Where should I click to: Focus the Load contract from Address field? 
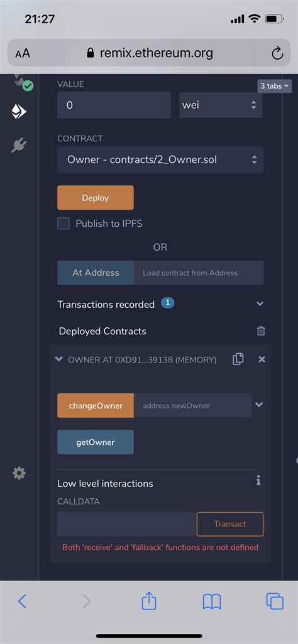[199, 273]
